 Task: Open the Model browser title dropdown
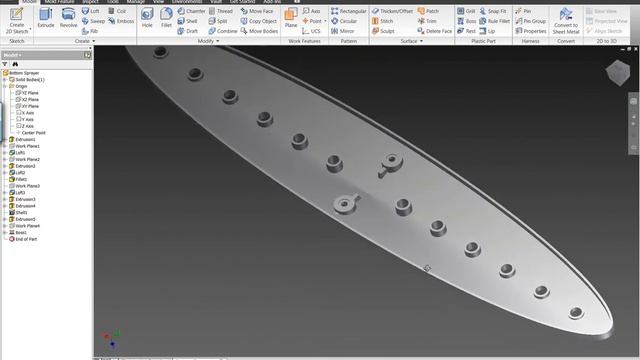[12, 55]
